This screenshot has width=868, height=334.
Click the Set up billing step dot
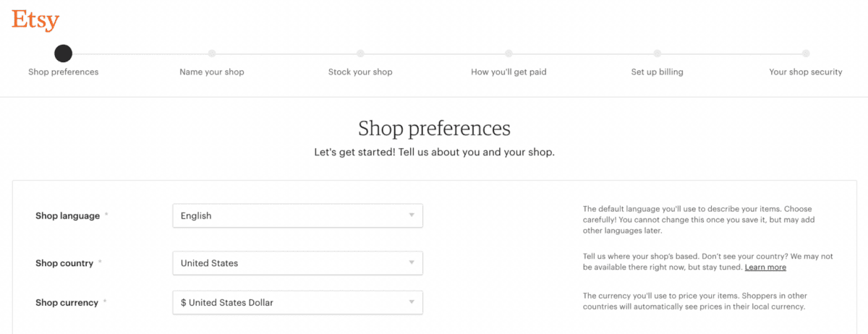pyautogui.click(x=657, y=53)
